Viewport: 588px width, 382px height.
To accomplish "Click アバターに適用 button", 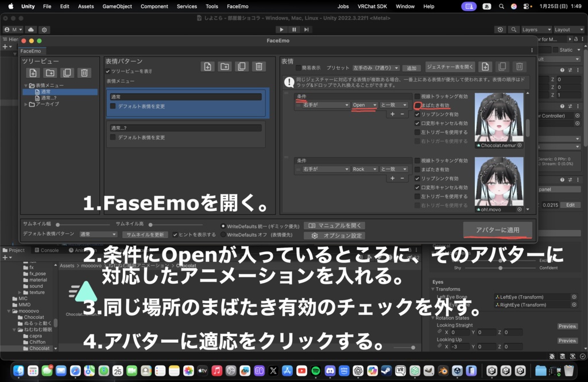I will point(497,230).
